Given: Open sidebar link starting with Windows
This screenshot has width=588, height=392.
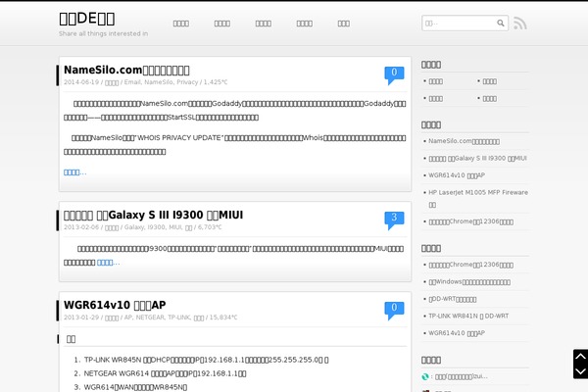Looking at the screenshot, I should point(469,281).
